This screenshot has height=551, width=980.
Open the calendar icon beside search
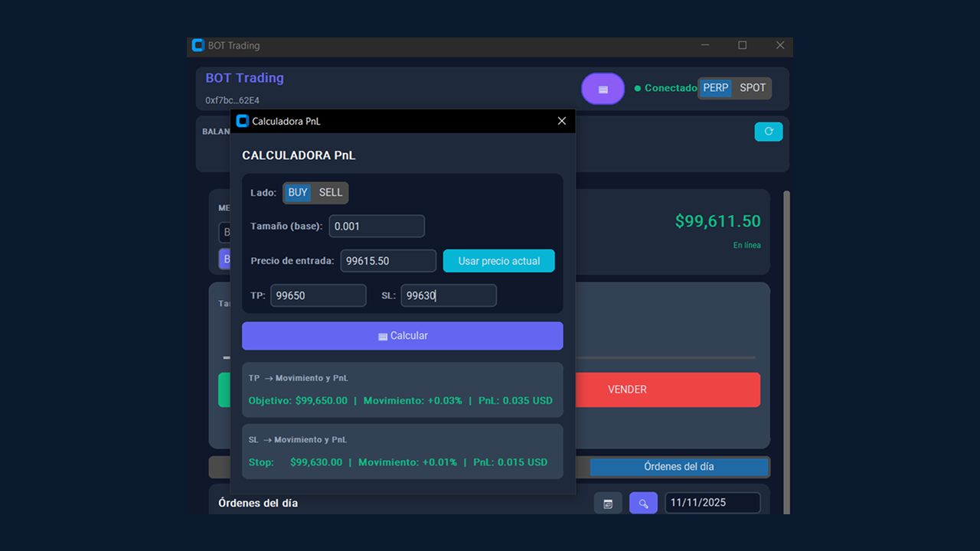point(608,504)
